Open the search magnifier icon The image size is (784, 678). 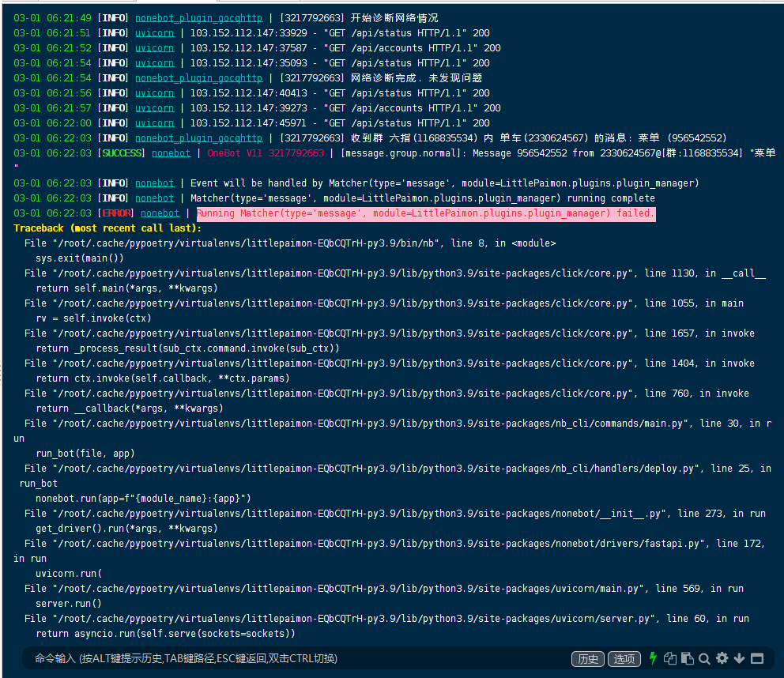tap(703, 658)
